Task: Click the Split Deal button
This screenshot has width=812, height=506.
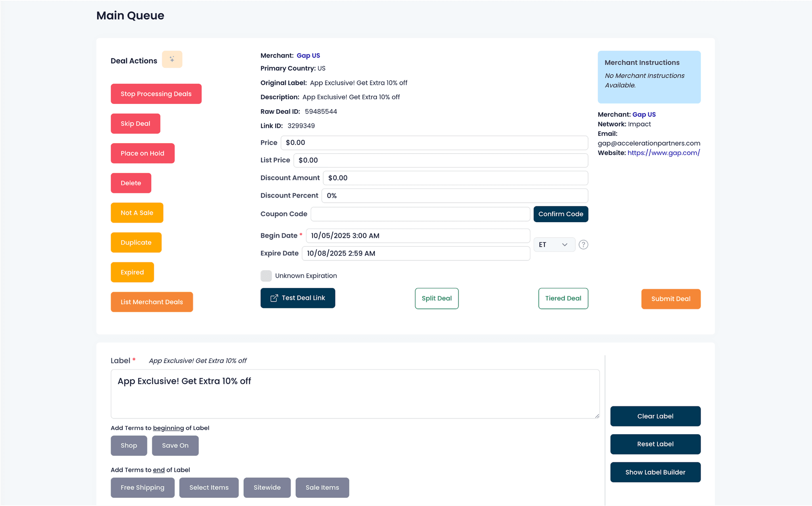Action: pos(437,298)
